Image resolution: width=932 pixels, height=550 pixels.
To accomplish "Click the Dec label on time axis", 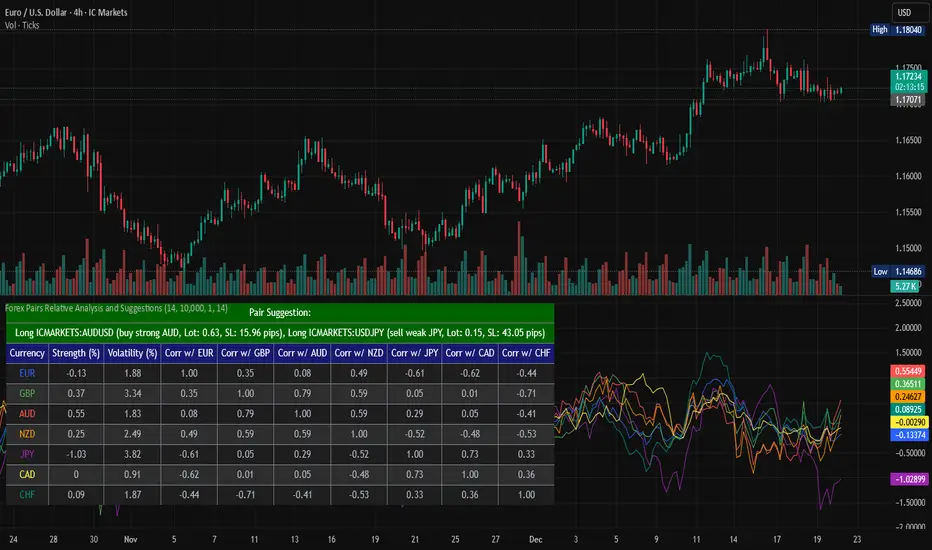I will 531,536.
